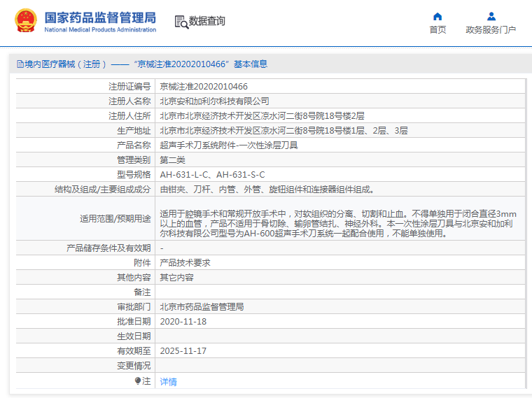Select registration number 京械注准20202010466 value

tap(204, 87)
